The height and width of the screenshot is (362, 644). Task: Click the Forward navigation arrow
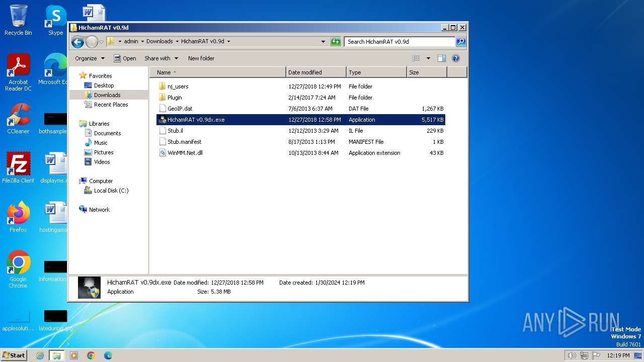[x=92, y=42]
